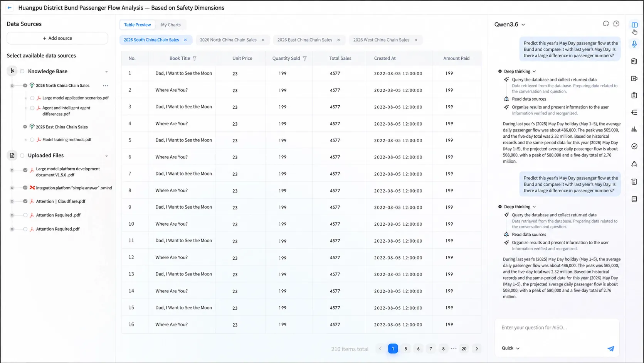Image resolution: width=644 pixels, height=363 pixels.
Task: Go back using the header arrow
Action: [9, 8]
